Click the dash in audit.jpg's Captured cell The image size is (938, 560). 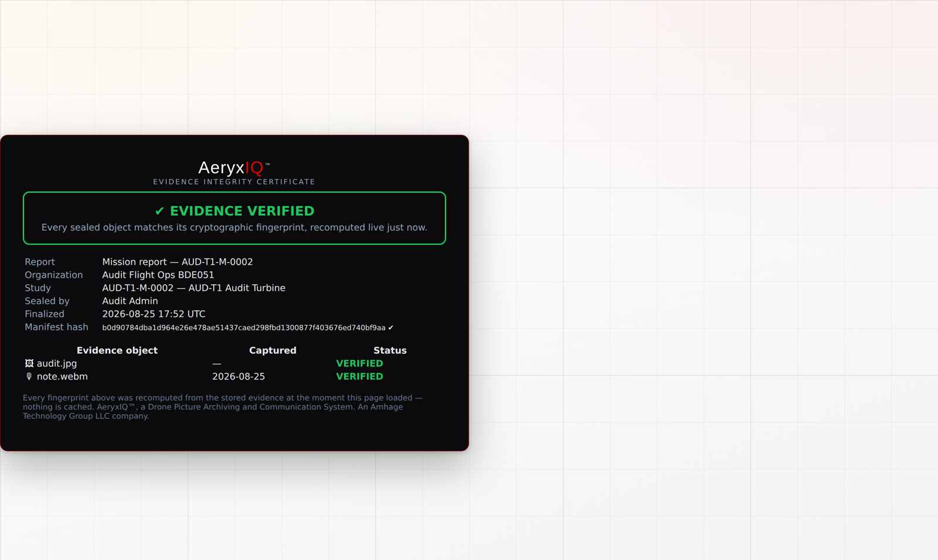coord(217,364)
